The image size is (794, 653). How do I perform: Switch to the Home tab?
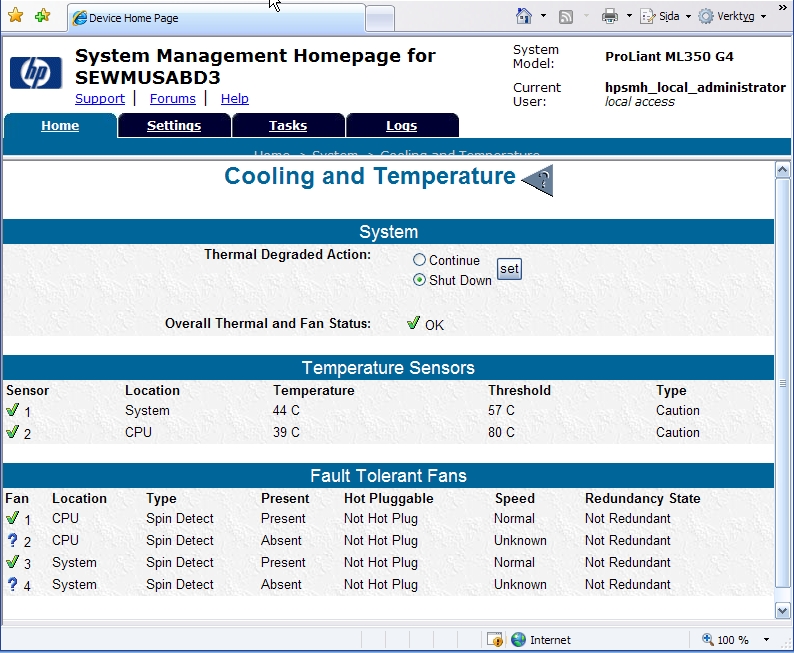click(x=60, y=126)
